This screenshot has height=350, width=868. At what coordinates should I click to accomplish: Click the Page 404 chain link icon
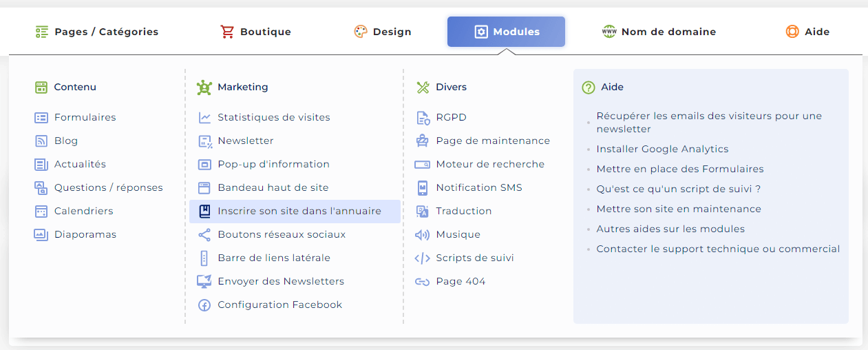point(423,282)
